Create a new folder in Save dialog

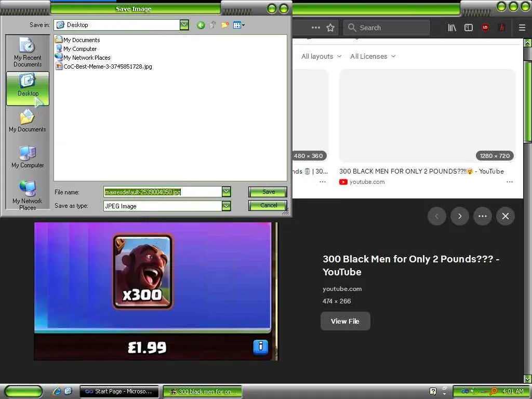tap(225, 25)
